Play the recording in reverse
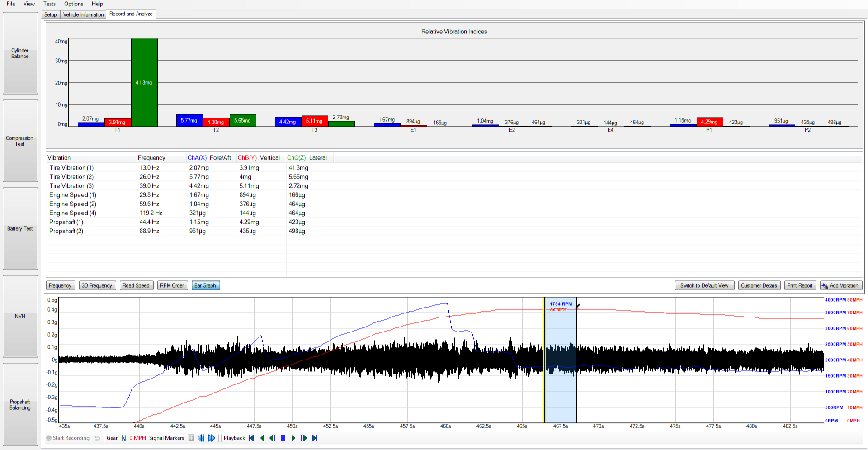 (x=262, y=438)
